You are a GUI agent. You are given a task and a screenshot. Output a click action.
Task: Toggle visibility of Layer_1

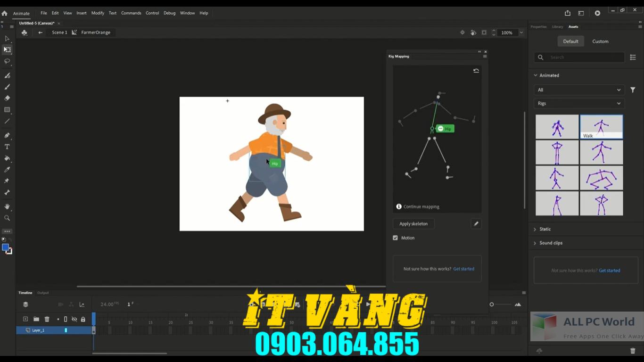tap(74, 330)
